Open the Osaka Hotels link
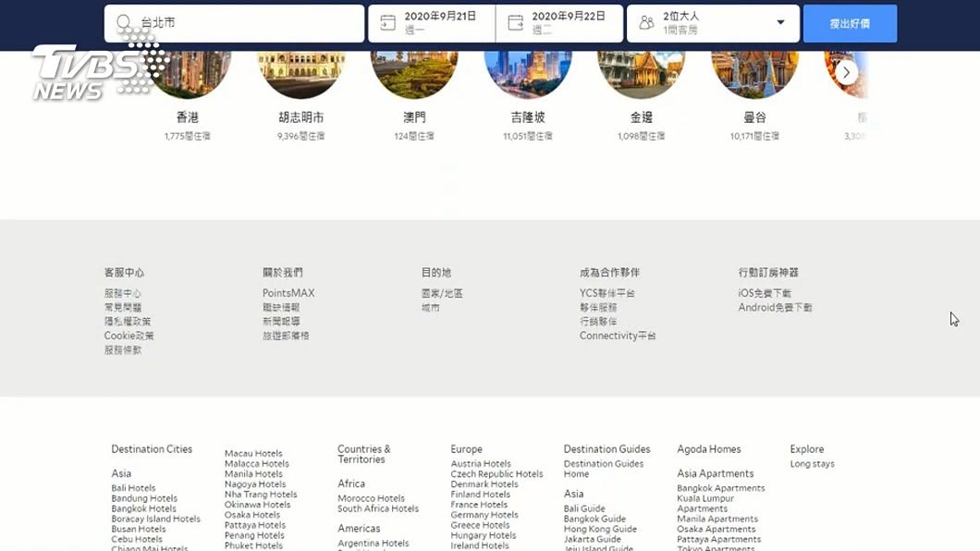Image resolution: width=980 pixels, height=551 pixels. pos(252,515)
